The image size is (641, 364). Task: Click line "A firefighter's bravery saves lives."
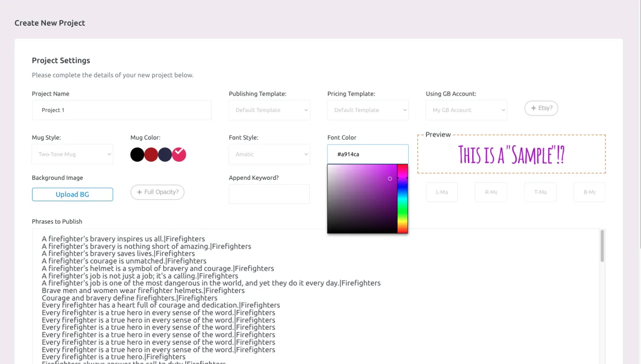click(118, 254)
